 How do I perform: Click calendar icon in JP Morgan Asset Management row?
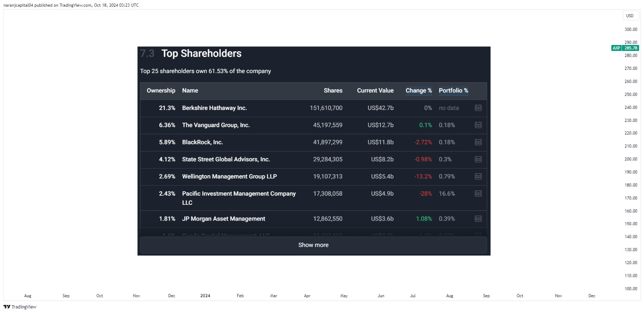point(478,219)
